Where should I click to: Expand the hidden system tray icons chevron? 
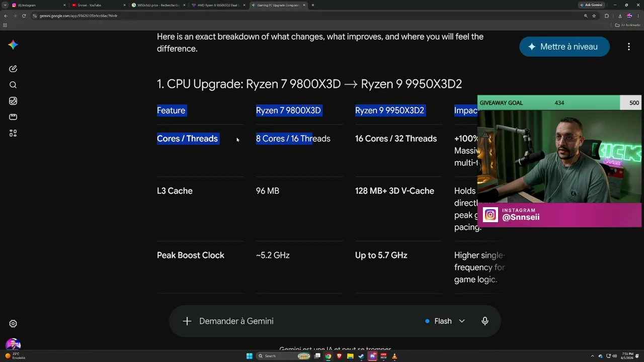point(593,356)
